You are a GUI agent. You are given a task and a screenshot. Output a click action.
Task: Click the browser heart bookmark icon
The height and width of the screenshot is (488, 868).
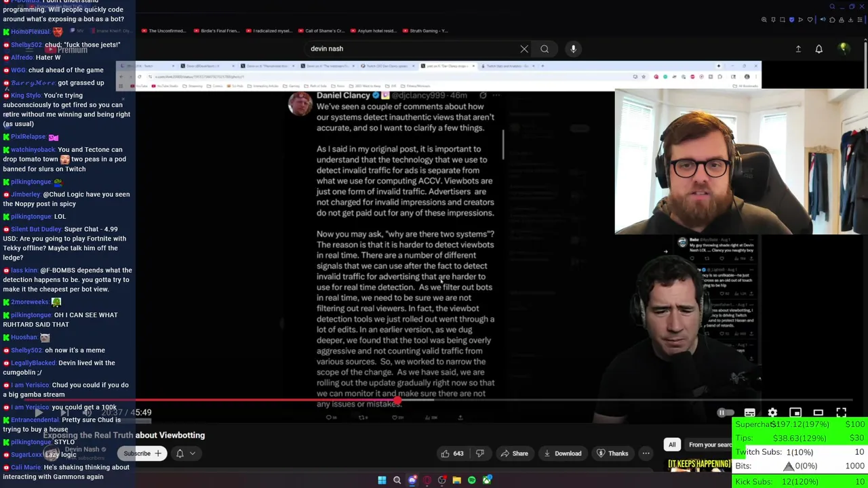810,20
